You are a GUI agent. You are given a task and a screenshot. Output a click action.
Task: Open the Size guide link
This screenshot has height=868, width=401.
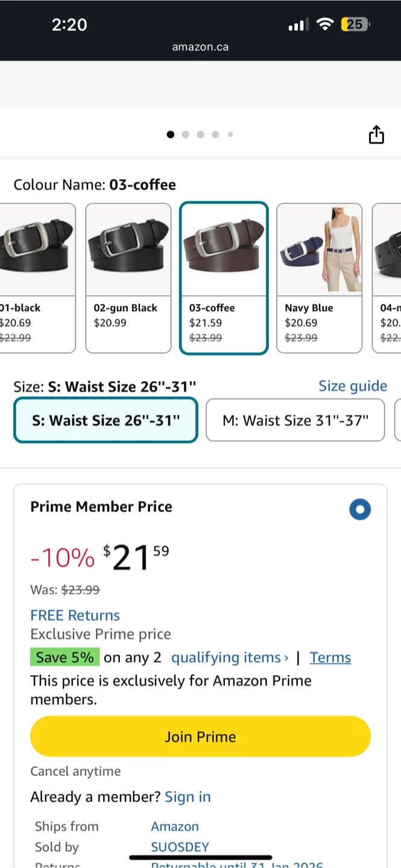[x=353, y=386]
